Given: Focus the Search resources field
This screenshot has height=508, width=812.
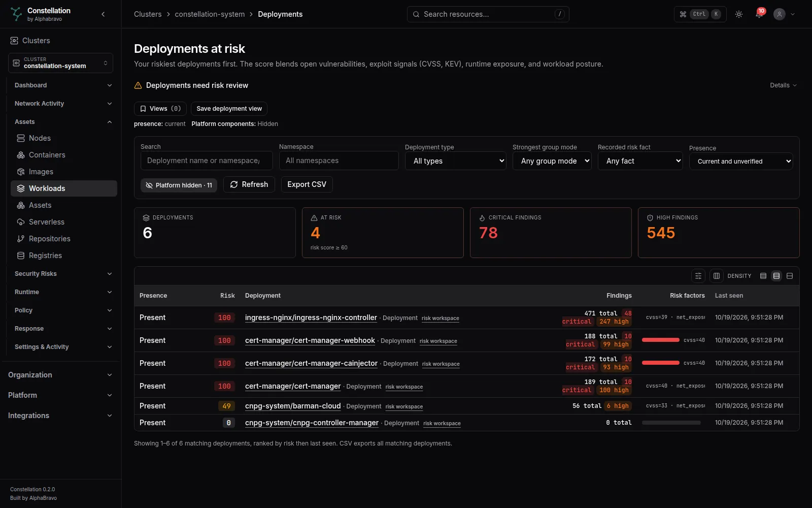Looking at the screenshot, I should pos(488,14).
